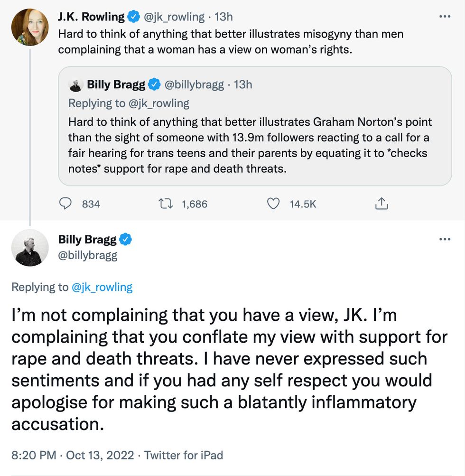Click the @billybragg handle under Billy Bragg

click(87, 256)
